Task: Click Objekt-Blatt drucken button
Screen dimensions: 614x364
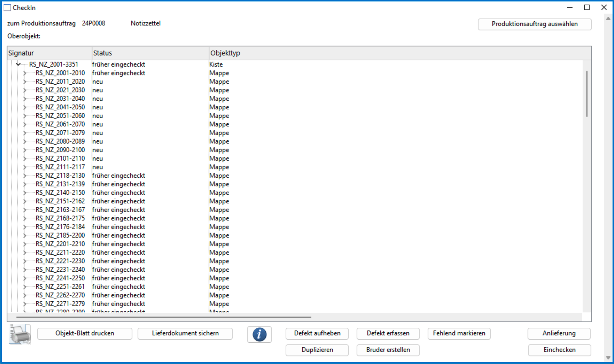Action: 85,333
